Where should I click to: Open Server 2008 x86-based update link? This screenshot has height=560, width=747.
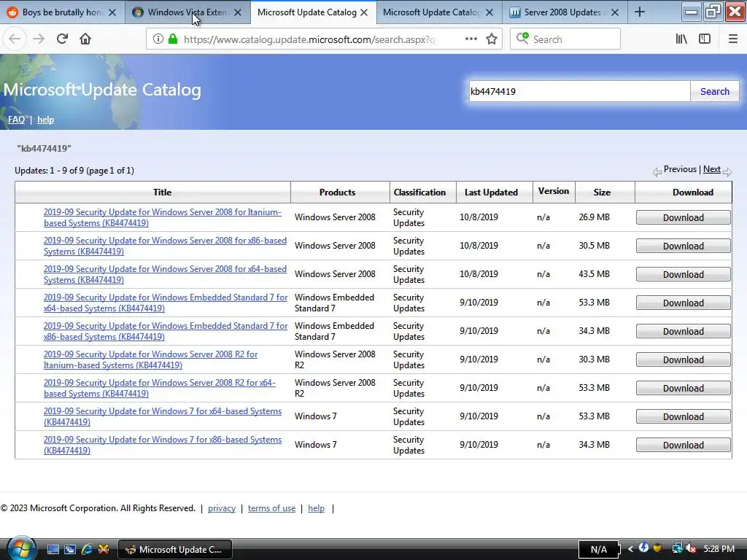(x=165, y=246)
